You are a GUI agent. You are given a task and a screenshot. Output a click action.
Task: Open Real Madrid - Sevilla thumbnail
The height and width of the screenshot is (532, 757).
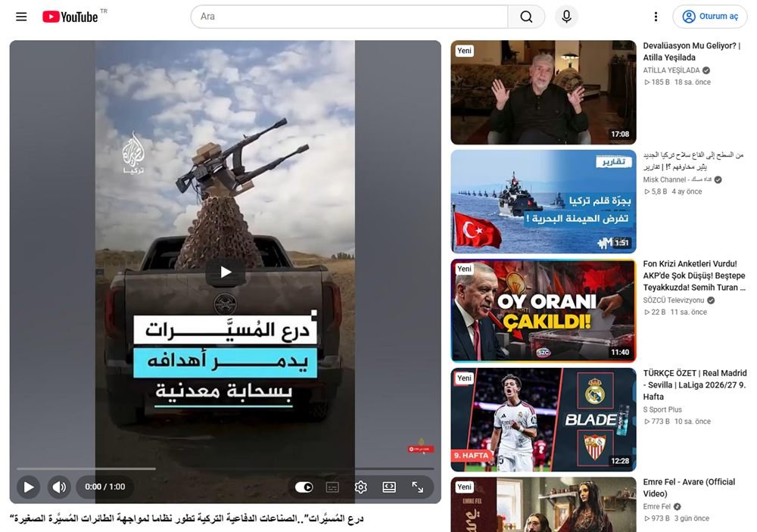coord(543,419)
